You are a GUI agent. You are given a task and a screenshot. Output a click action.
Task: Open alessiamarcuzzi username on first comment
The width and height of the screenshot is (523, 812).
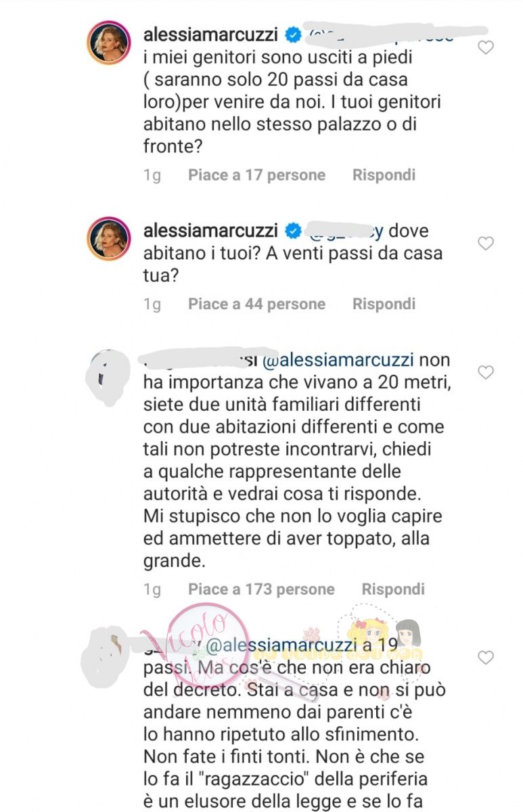point(211,34)
